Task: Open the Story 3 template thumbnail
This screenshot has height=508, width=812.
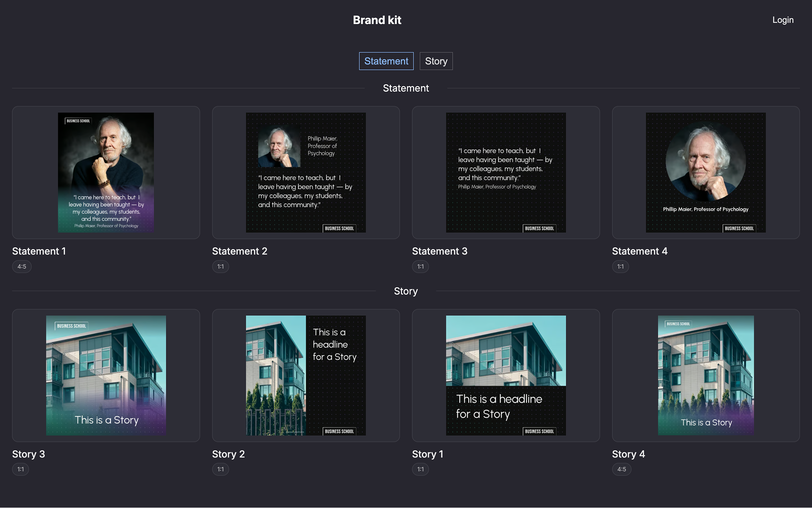Action: point(106,375)
